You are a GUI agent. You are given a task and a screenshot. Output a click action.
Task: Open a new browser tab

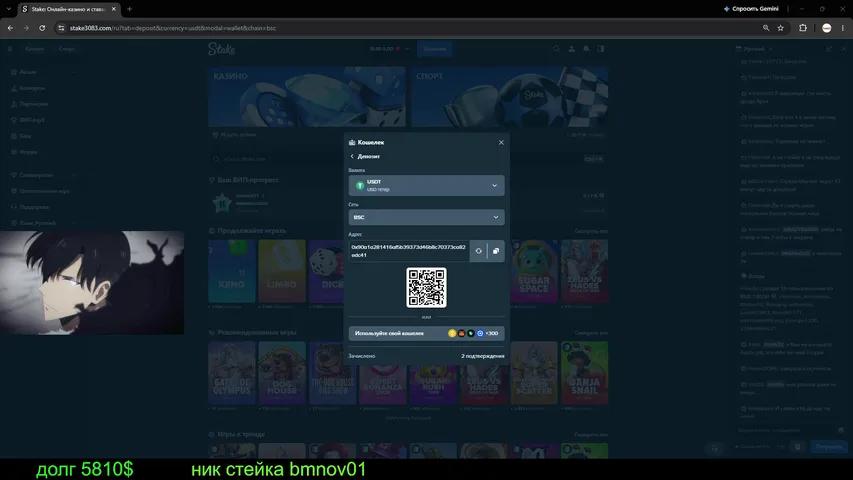(x=129, y=9)
